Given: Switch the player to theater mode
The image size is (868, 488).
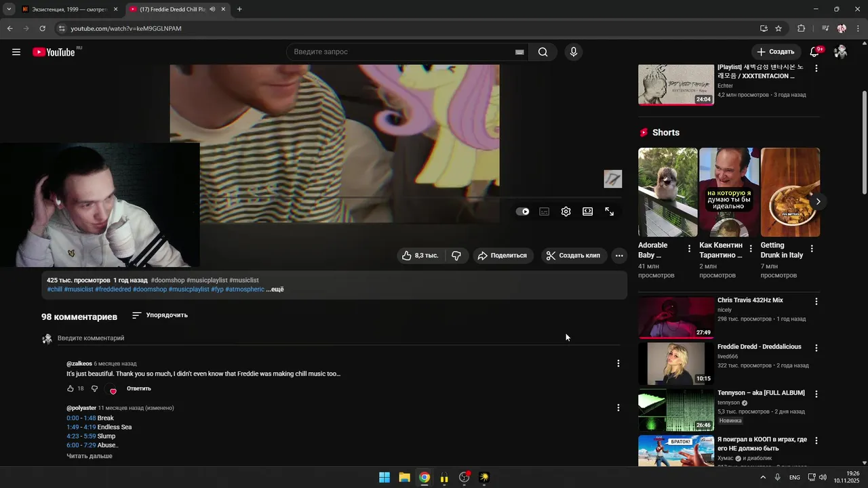Looking at the screenshot, I should [588, 211].
